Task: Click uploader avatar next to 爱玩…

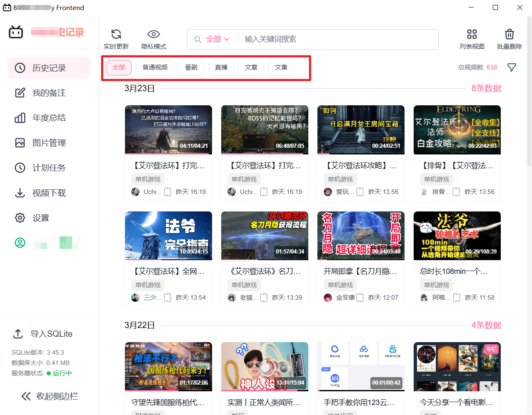Action: [328, 192]
